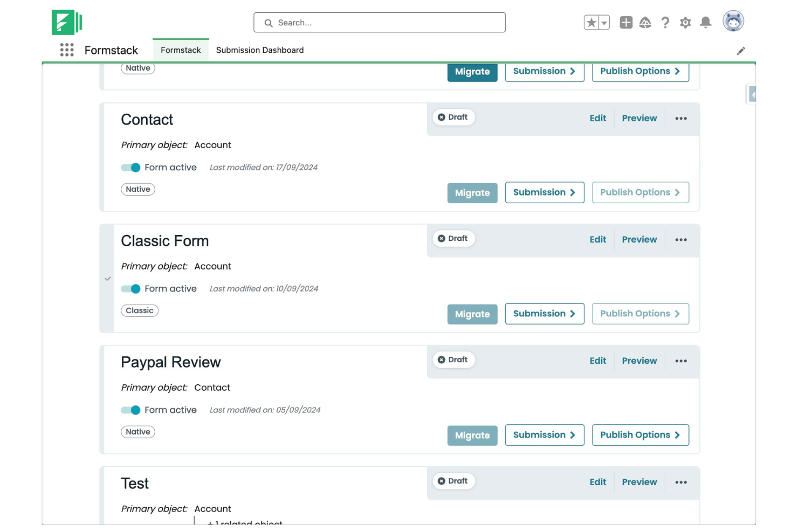Open the App Launcher grid icon
Viewport: 798px width, 532px height.
click(66, 50)
